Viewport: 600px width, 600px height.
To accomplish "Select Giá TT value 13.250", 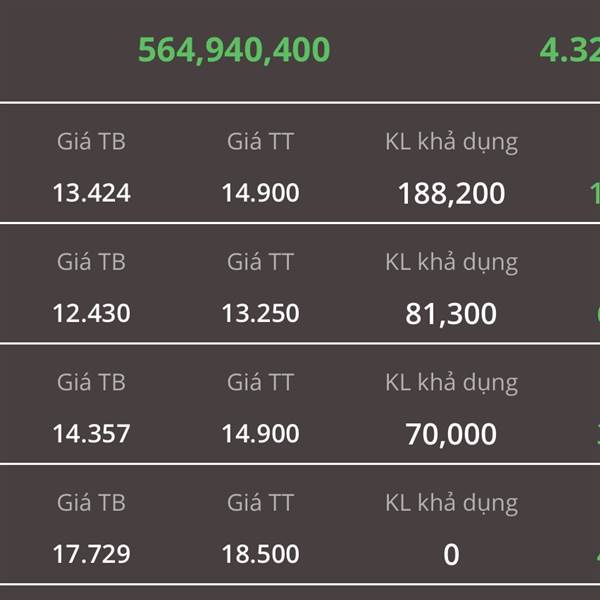I will [x=261, y=313].
